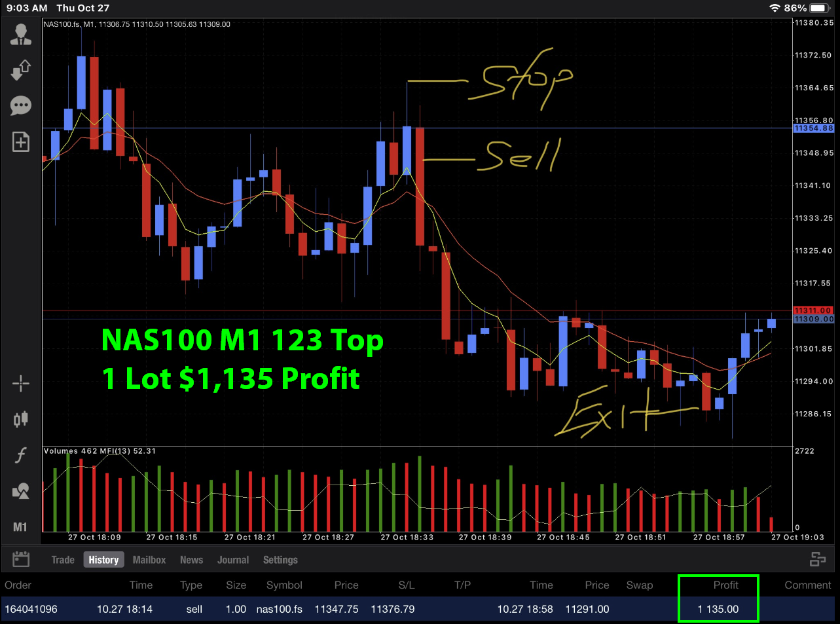Sort history by Order column
The image size is (840, 624).
pyautogui.click(x=18, y=585)
